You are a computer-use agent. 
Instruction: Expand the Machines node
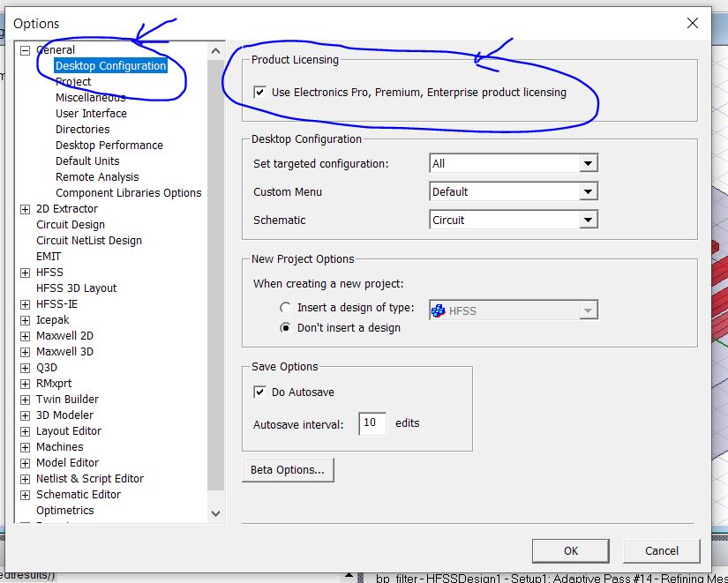pos(25,447)
